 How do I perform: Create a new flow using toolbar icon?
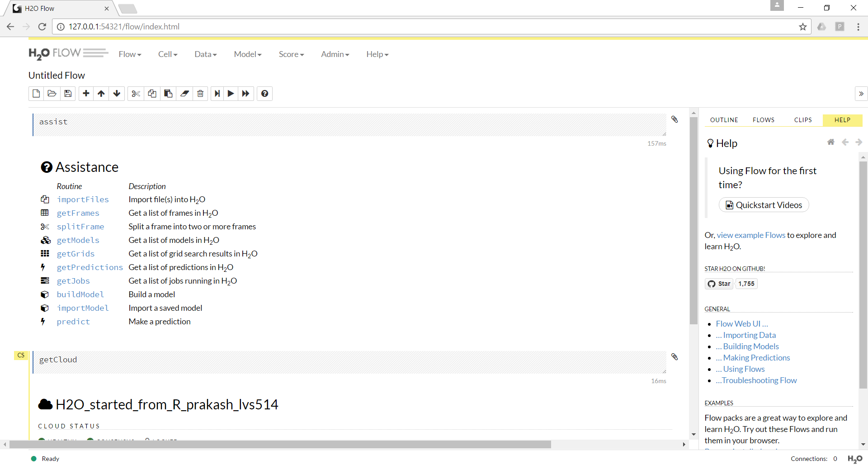coord(36,94)
